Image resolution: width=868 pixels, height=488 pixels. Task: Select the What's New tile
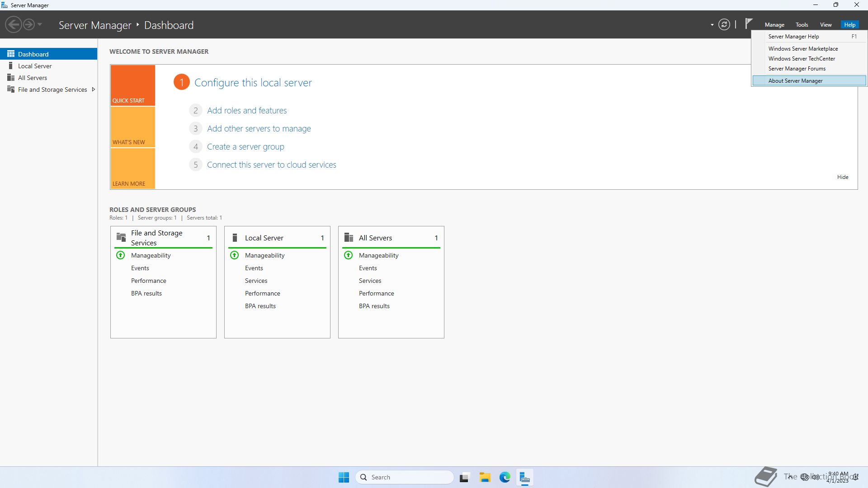[x=133, y=127]
